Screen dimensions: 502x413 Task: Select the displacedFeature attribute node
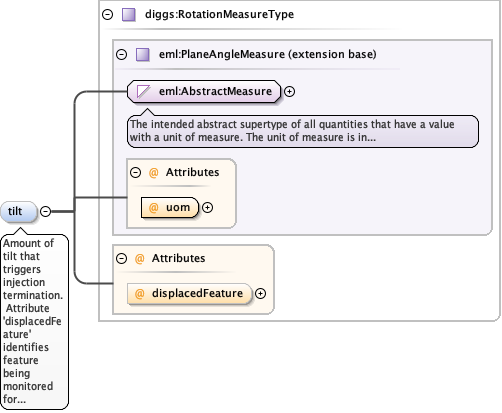189,294
